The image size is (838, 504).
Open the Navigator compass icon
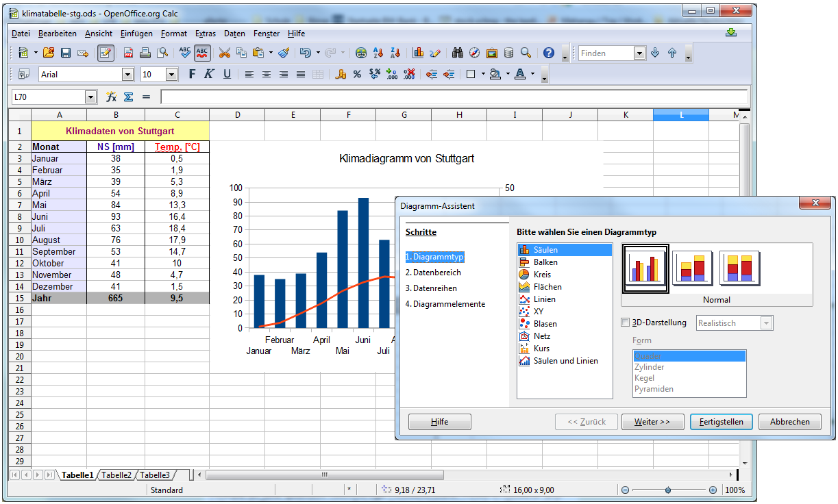point(474,53)
